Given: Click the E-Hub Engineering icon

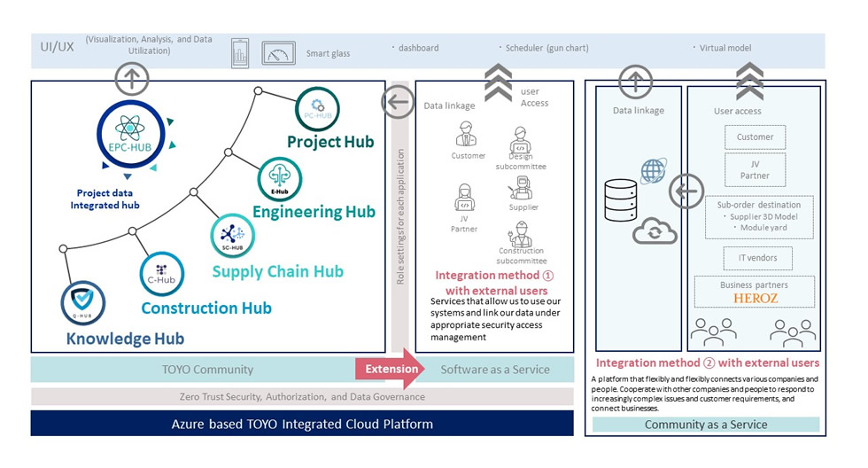Looking at the screenshot, I should point(278,180).
